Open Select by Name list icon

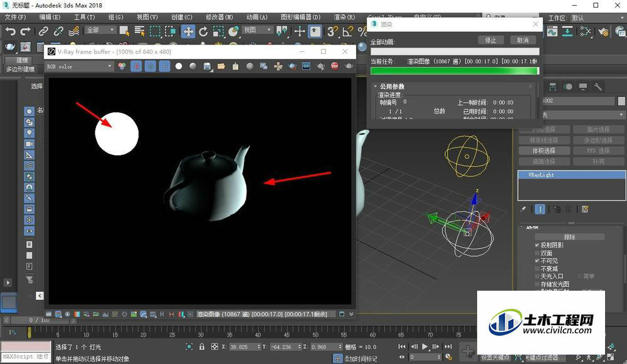140,31
